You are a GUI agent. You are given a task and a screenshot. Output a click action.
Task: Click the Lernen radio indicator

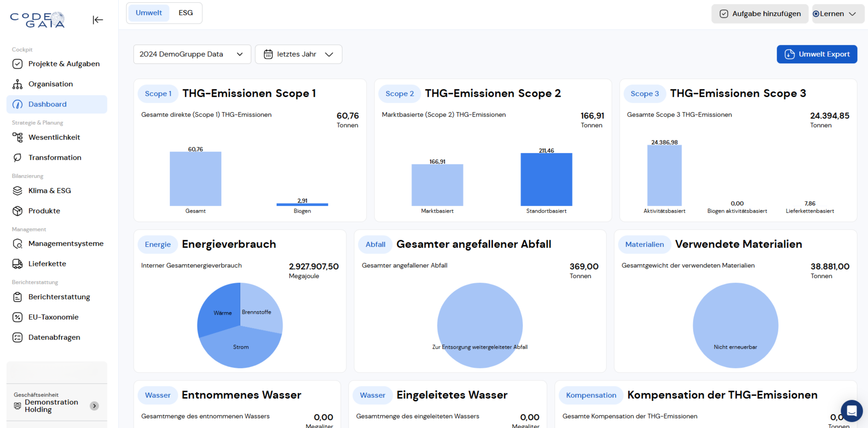coord(816,14)
